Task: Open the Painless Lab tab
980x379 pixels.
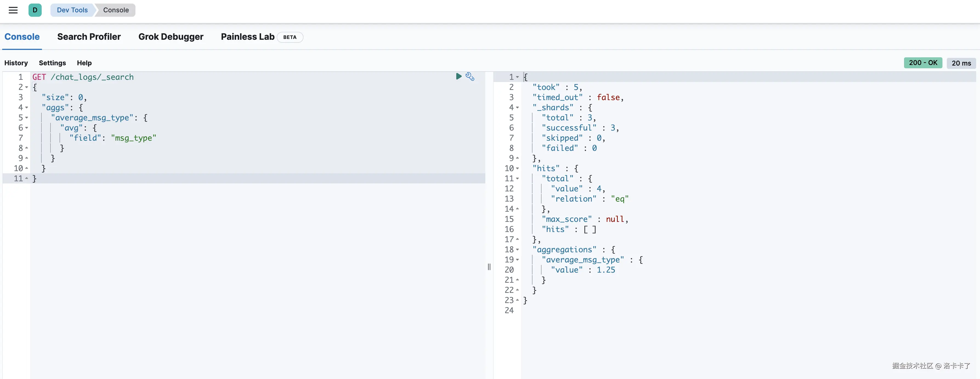Action: tap(247, 37)
